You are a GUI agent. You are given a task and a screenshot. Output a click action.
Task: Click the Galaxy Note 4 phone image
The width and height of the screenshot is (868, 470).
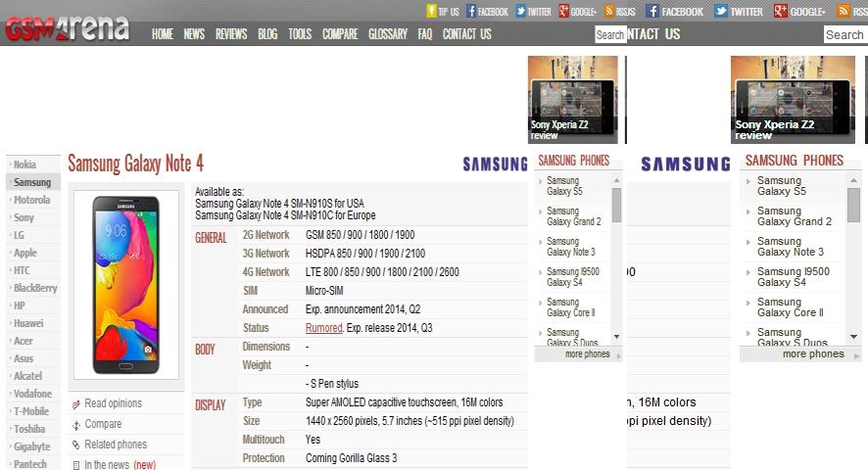[126, 285]
